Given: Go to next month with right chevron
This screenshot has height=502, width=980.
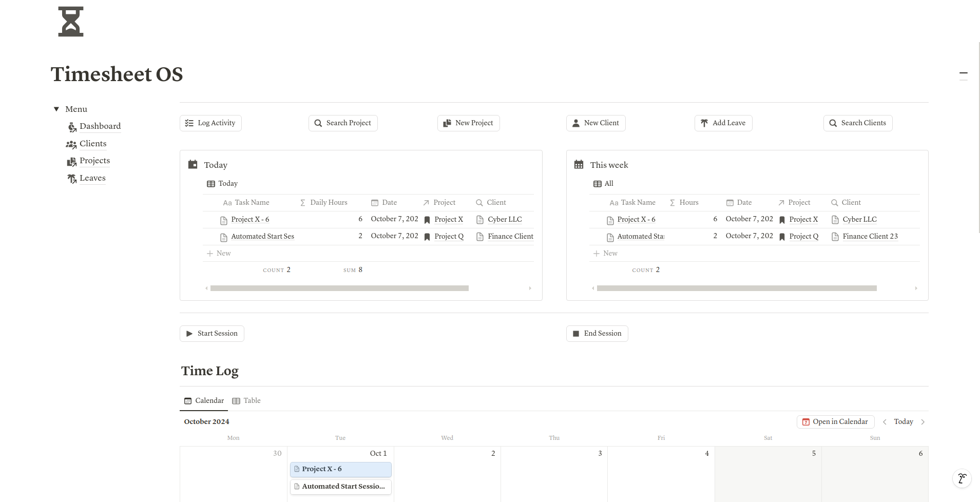Looking at the screenshot, I should click(923, 422).
